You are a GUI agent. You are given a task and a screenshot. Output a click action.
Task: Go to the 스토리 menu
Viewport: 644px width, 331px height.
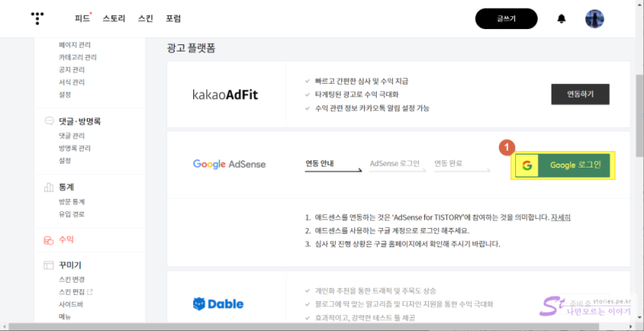tap(114, 19)
